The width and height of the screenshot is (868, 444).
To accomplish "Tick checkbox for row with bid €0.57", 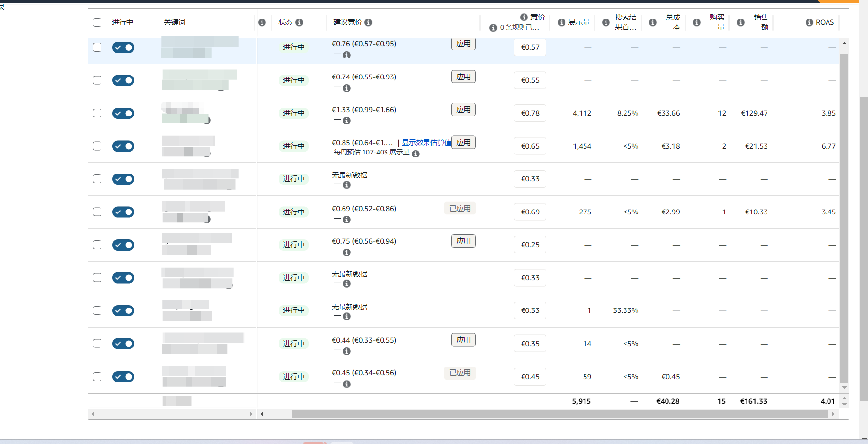I will tap(97, 47).
